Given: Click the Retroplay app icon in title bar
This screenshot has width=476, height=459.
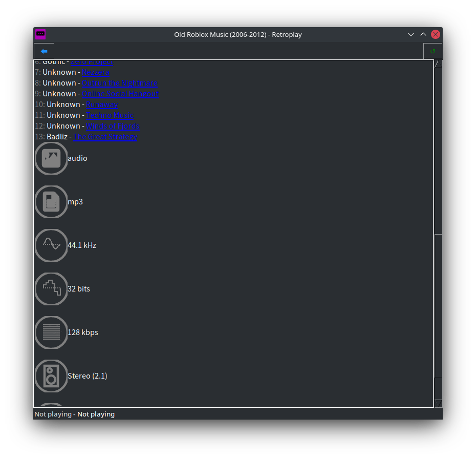Looking at the screenshot, I should [x=40, y=34].
